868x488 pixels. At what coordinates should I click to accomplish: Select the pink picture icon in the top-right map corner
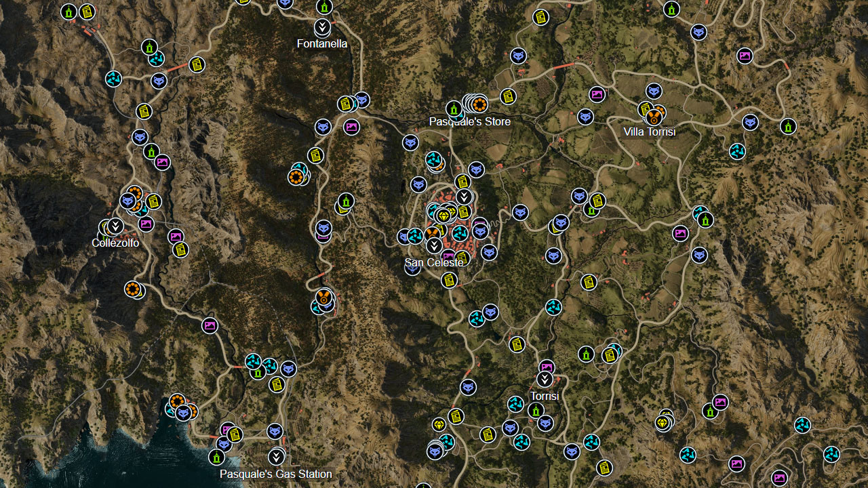coord(745,56)
